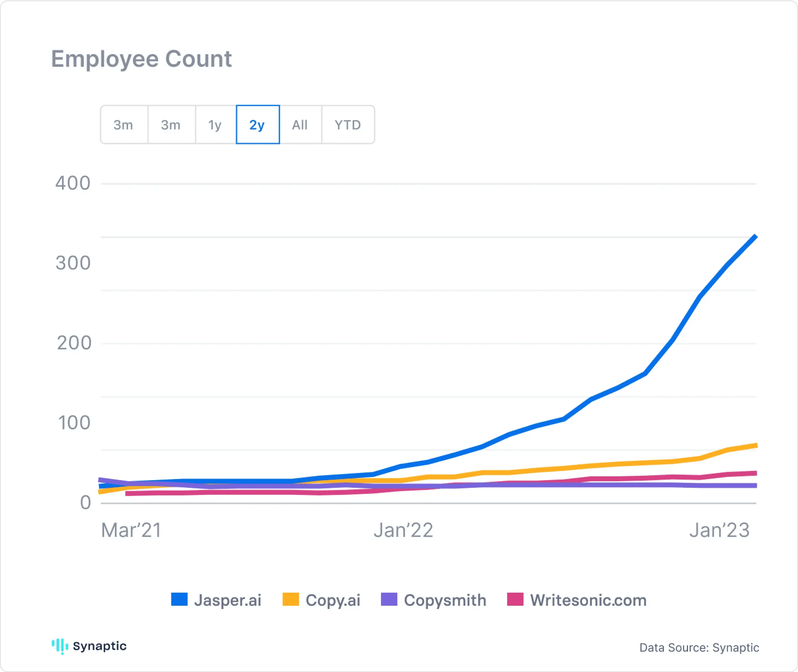Toggle the Copy.ai series label
Image resolution: width=798 pixels, height=672 pixels.
tap(333, 600)
